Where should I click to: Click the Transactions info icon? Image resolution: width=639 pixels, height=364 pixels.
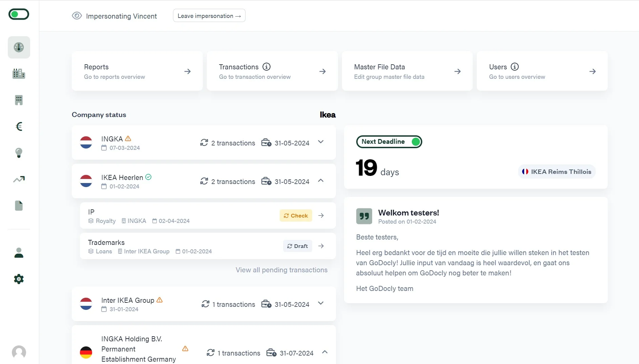click(x=267, y=67)
